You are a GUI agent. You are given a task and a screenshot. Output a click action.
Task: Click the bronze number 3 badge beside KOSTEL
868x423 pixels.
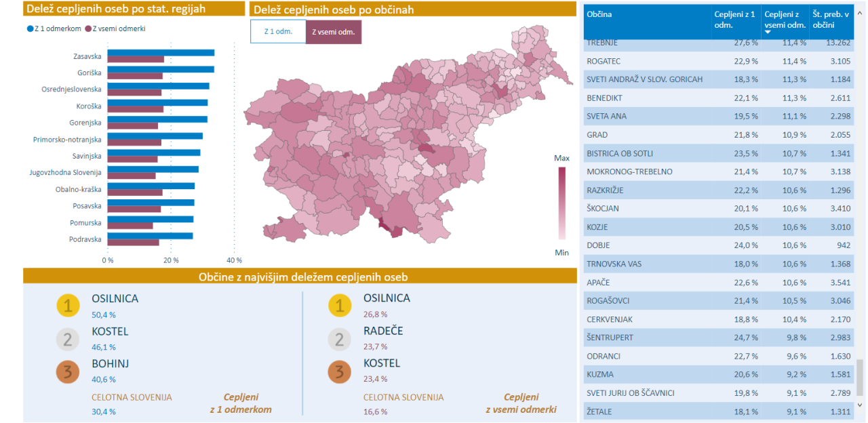coord(340,371)
